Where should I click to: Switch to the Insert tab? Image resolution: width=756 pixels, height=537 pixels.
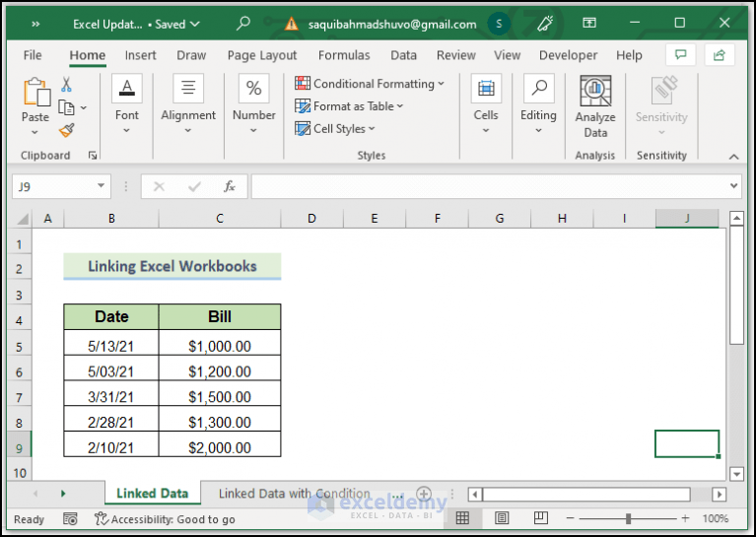pos(140,55)
